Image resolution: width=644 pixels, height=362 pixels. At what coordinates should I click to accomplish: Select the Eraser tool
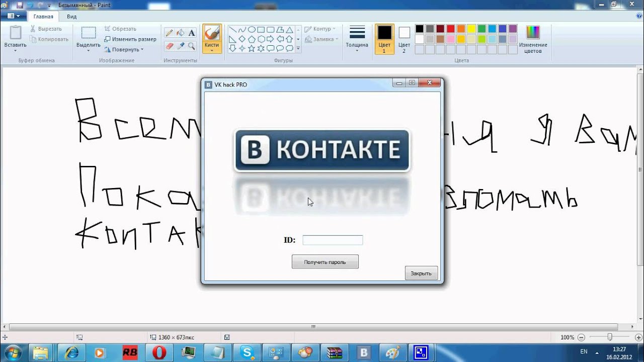tap(169, 46)
